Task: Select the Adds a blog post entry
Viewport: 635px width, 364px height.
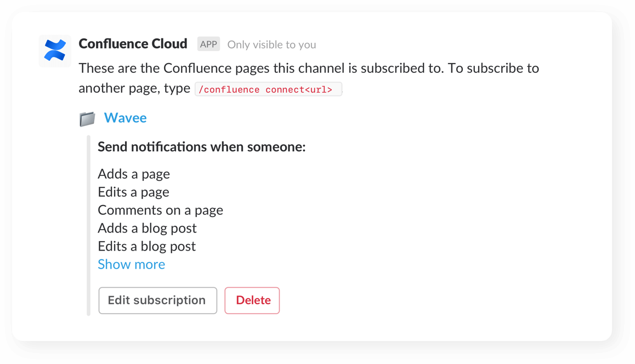Action: pos(147,228)
